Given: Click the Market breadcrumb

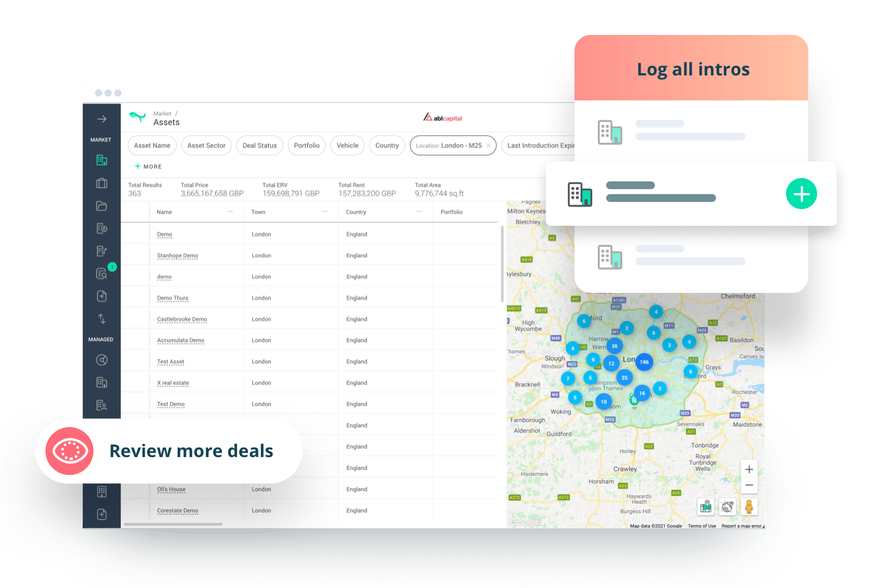Looking at the screenshot, I should [x=162, y=114].
